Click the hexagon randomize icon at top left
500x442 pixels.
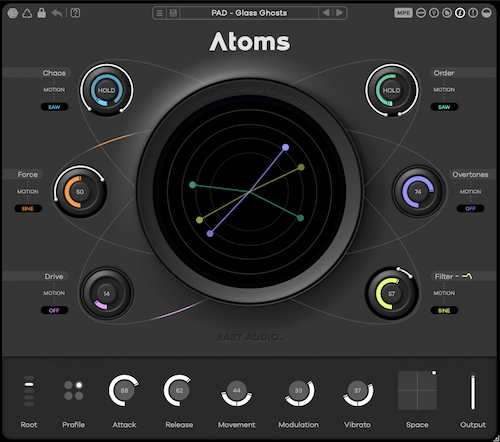13,13
